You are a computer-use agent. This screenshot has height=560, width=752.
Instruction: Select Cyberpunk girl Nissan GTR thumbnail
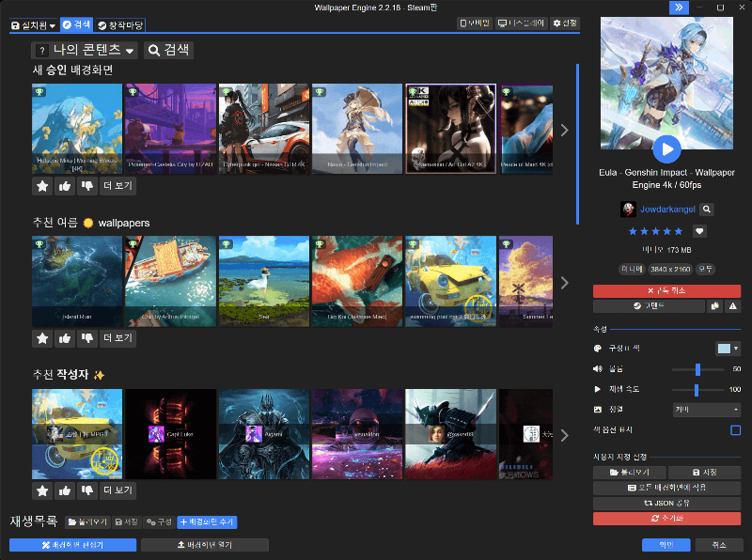264,129
